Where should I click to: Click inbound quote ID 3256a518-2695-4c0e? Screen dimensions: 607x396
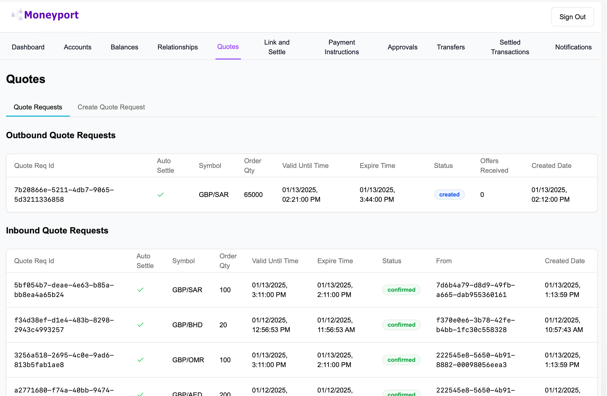(x=64, y=360)
